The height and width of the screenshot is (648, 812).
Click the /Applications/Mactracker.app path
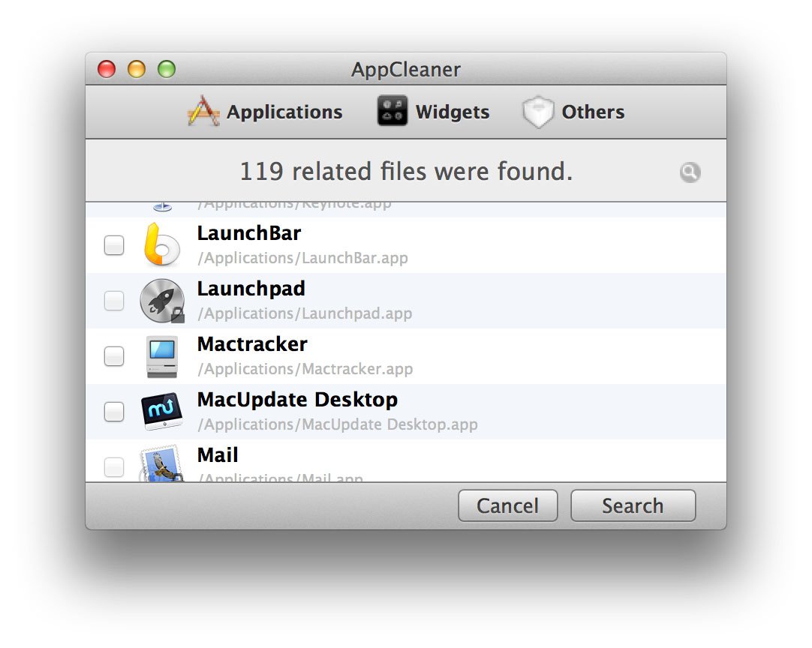click(x=305, y=369)
